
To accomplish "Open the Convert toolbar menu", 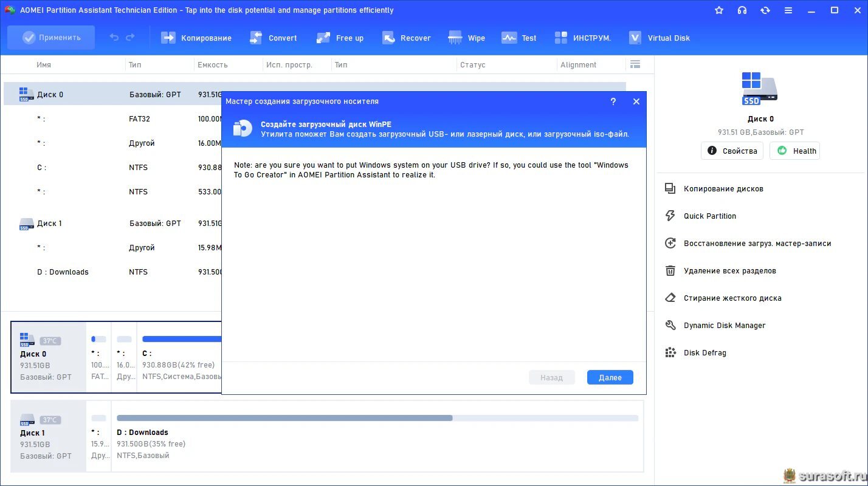I will tap(274, 38).
